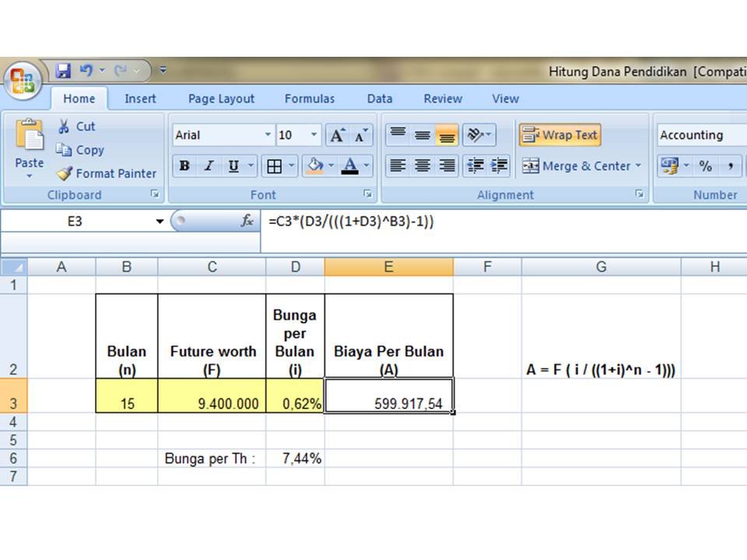Screen dimensions: 747x560
Task: Open the font name dropdown showing Arial
Action: (x=268, y=135)
